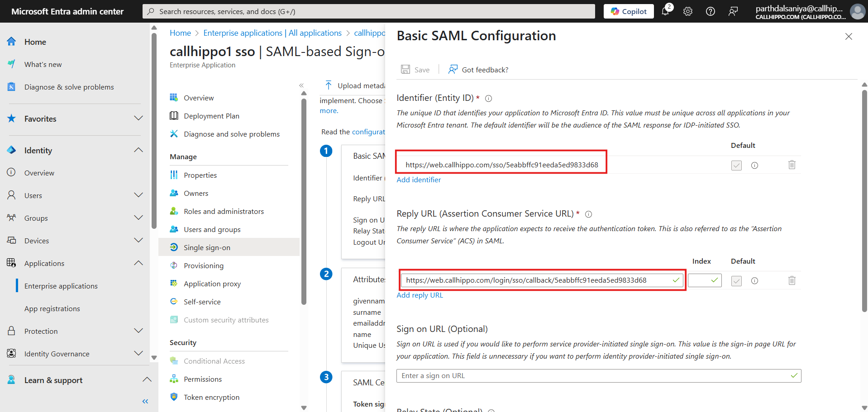Click Got feedback? in SAML panel
Screen dimensions: 868x412
click(478, 70)
